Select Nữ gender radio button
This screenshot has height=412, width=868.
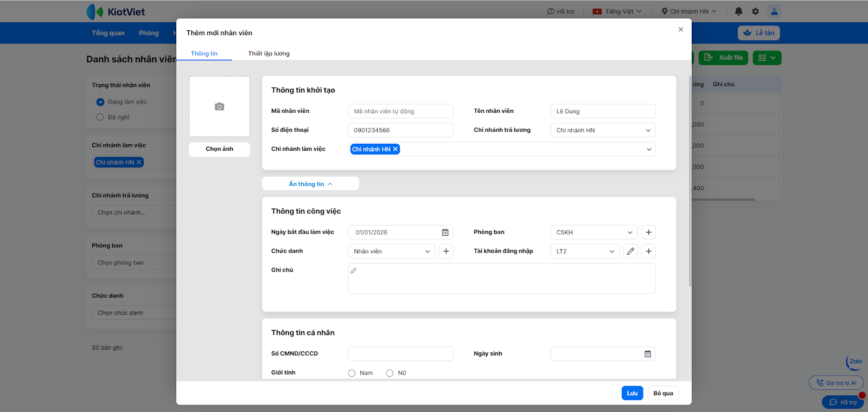pyautogui.click(x=390, y=373)
